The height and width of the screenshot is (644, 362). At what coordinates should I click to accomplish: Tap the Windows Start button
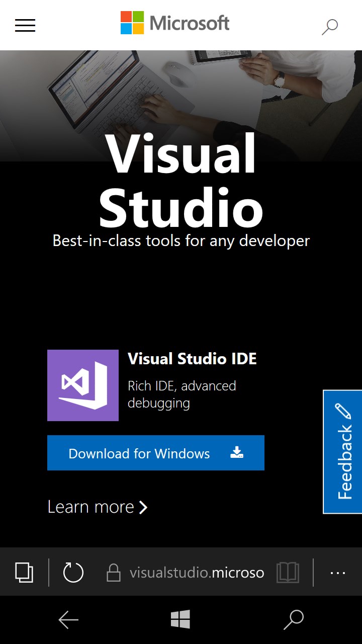point(180,619)
